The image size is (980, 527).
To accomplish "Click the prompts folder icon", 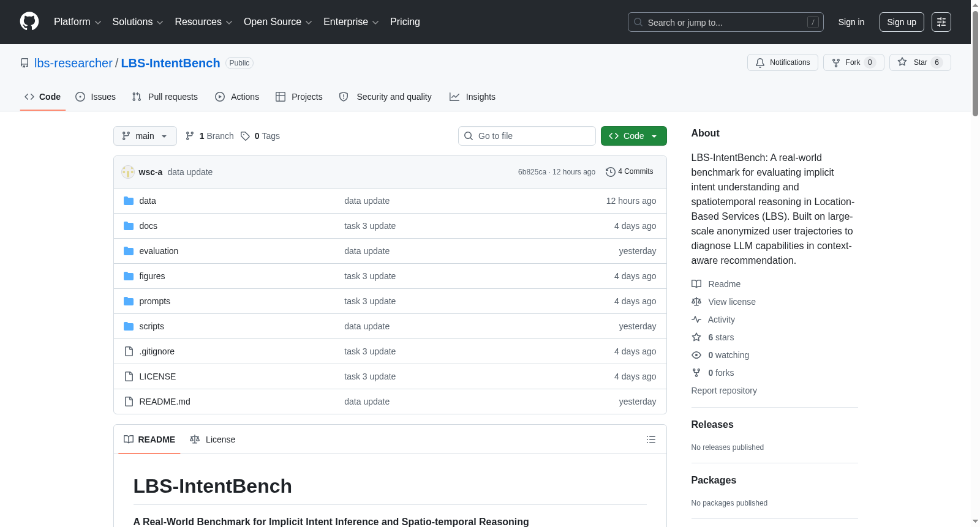I will pyautogui.click(x=129, y=301).
